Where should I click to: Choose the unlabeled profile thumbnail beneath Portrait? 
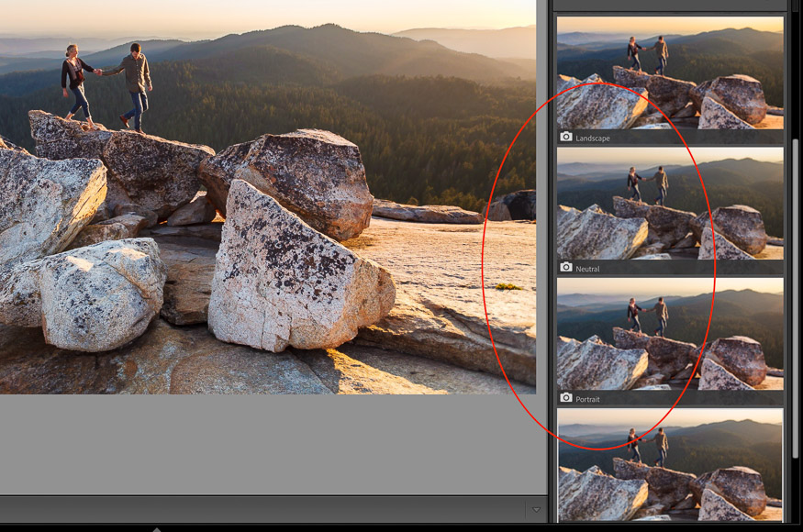click(670, 465)
